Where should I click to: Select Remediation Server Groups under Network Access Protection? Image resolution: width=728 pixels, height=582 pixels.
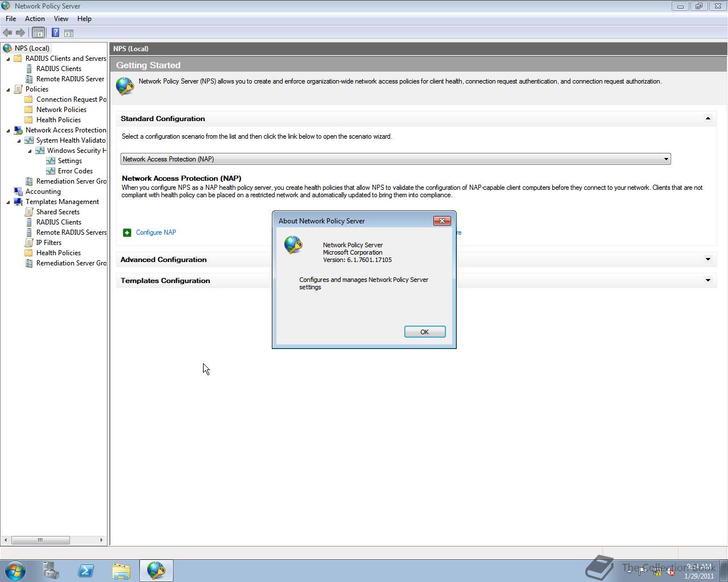tap(71, 181)
